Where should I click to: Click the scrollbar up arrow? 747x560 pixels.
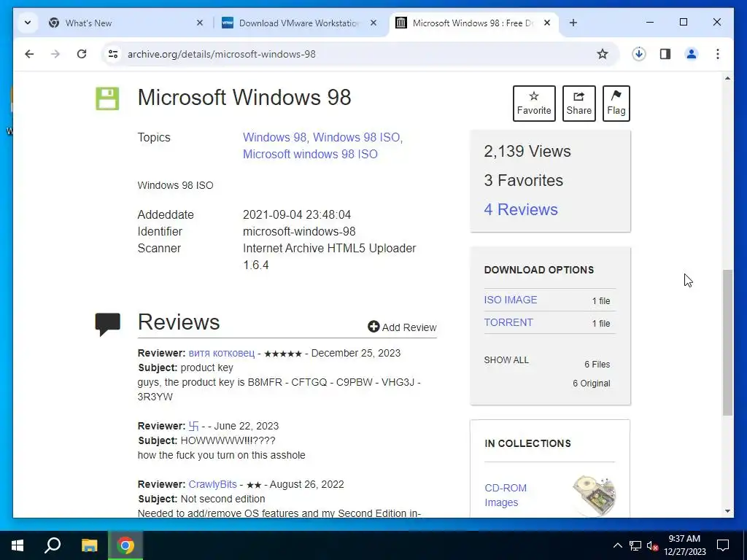[727, 78]
